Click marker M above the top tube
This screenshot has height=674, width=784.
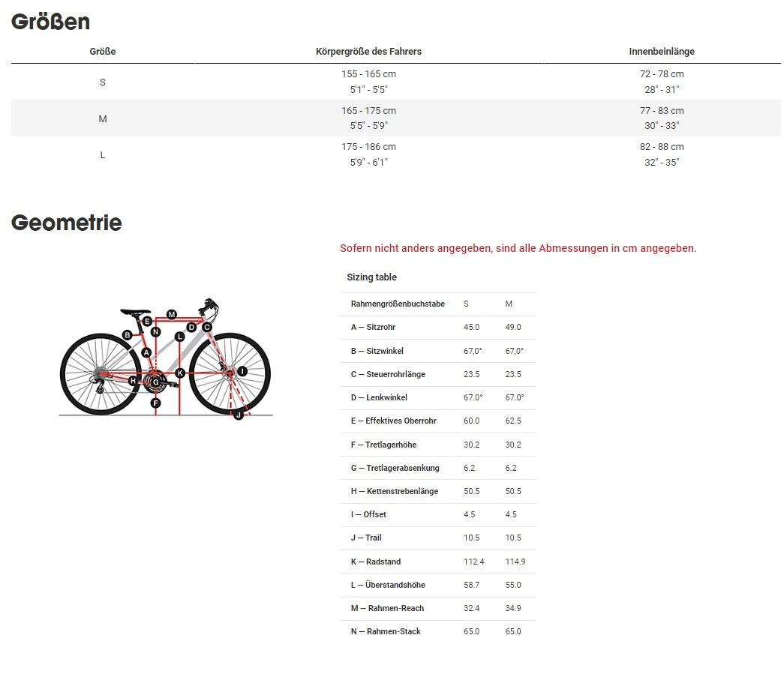coord(172,314)
